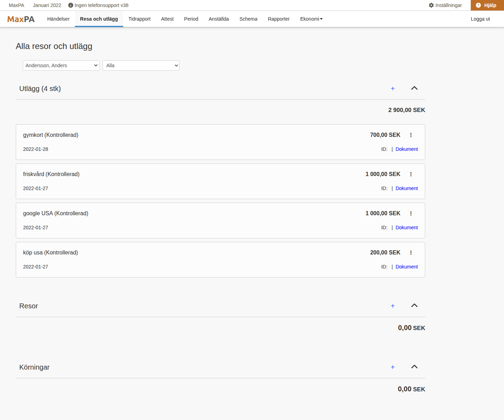The height and width of the screenshot is (420, 504).
Task: Open Dokument link for gymkort
Action: [x=407, y=149]
